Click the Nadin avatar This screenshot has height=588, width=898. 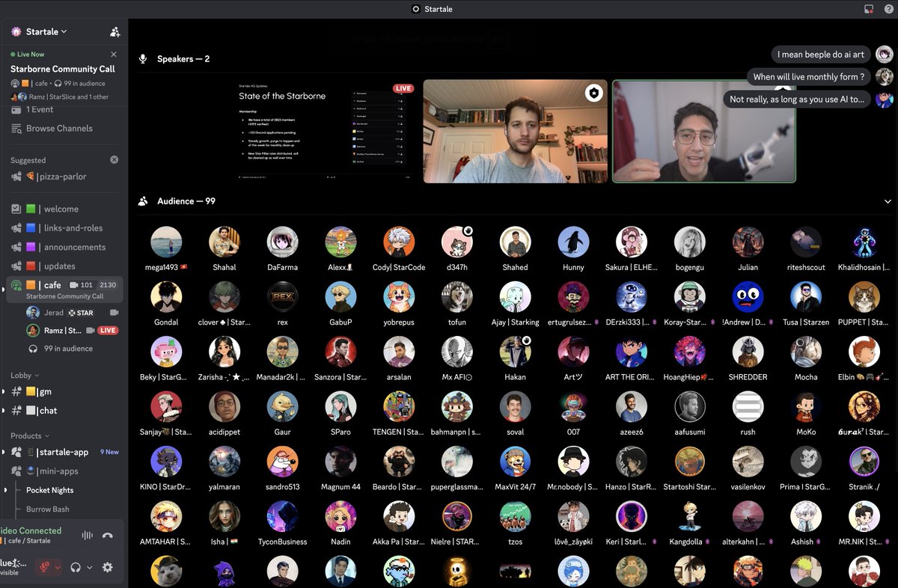(340, 516)
